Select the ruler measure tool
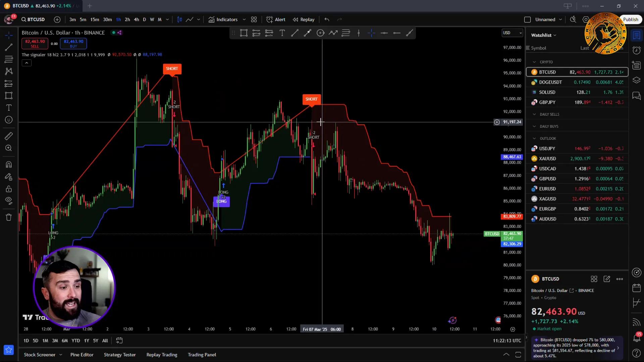Image resolution: width=644 pixels, height=362 pixels. [9, 136]
